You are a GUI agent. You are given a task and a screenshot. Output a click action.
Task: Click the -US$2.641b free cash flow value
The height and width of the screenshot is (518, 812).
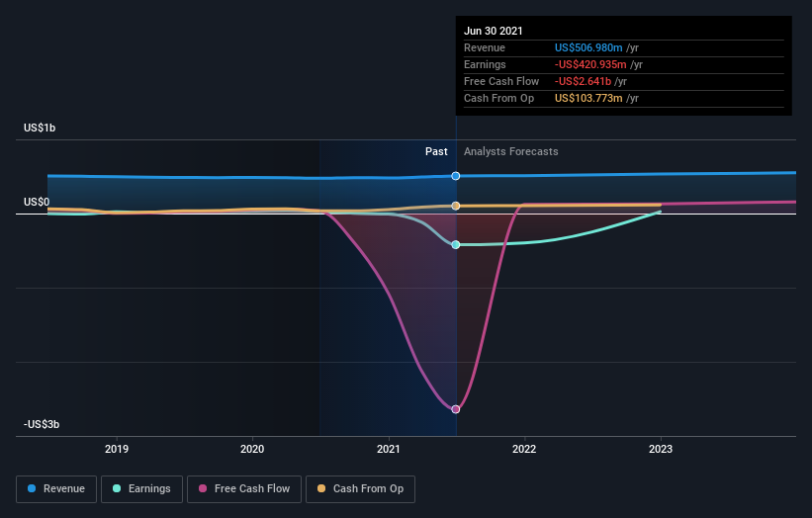[584, 81]
